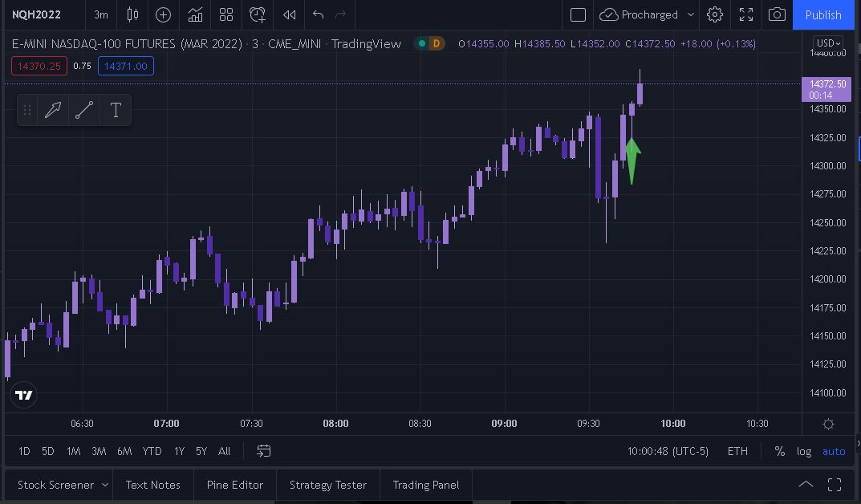Open the indicators and strategies menu
Viewport: 861px width, 504px height.
[195, 14]
